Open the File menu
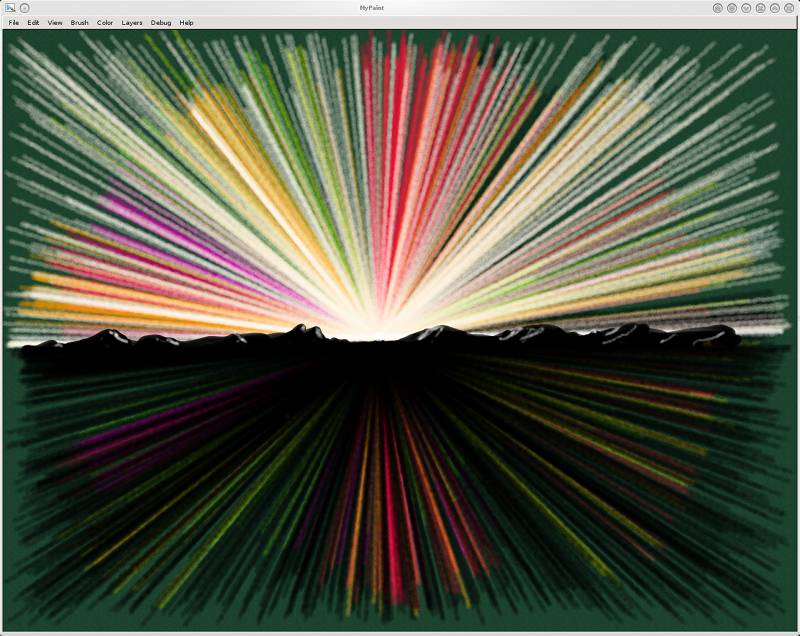 (x=13, y=22)
